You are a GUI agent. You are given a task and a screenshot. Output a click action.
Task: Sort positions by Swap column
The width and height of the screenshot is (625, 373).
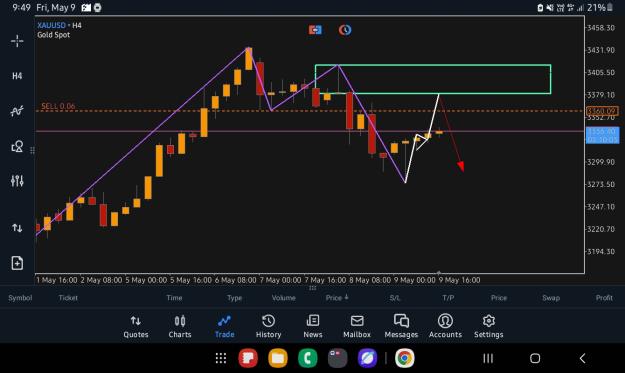tap(551, 298)
